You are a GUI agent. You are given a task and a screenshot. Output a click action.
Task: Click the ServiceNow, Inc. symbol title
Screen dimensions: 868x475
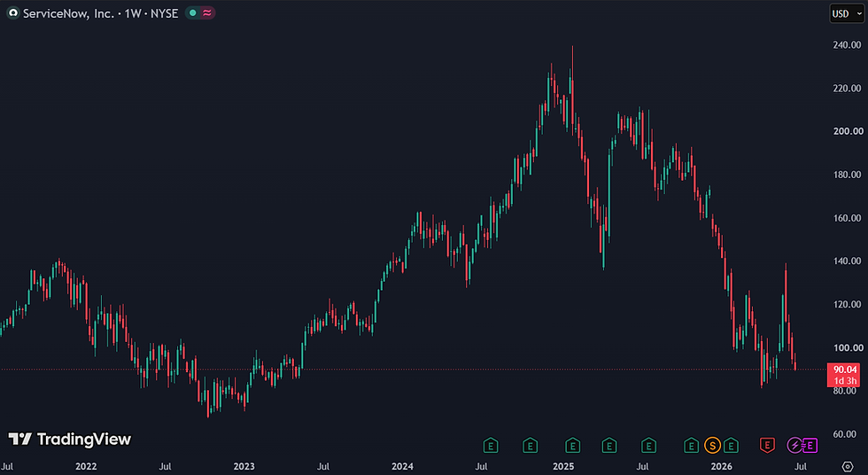[x=68, y=13]
